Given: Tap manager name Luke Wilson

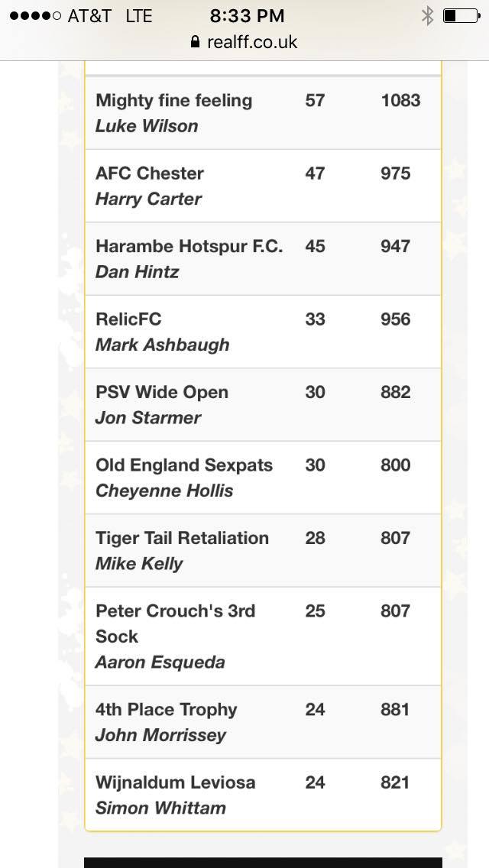Looking at the screenshot, I should (x=147, y=125).
